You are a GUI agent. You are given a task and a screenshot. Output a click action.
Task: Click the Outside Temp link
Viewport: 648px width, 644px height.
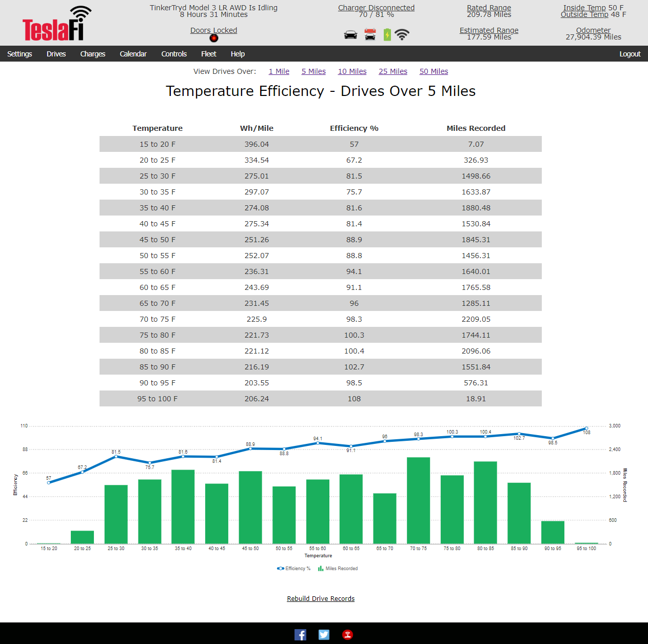(584, 14)
